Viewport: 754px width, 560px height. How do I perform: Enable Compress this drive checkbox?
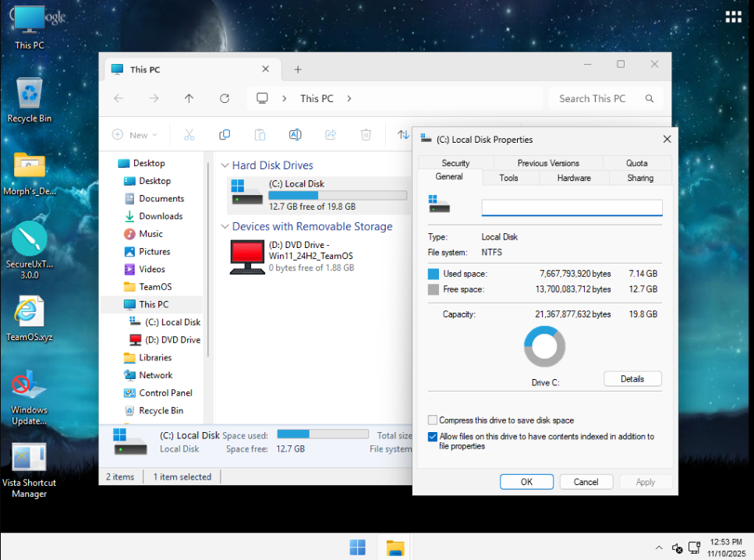coord(433,420)
